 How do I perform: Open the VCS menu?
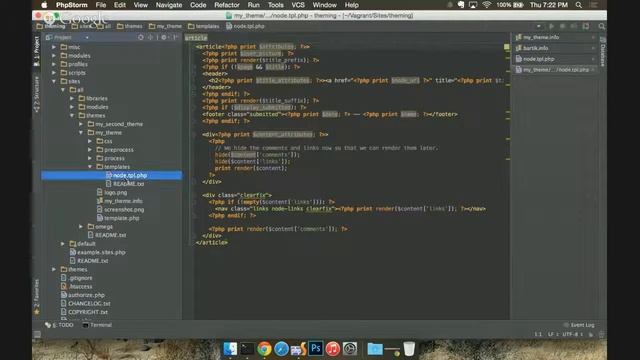tap(298, 5)
